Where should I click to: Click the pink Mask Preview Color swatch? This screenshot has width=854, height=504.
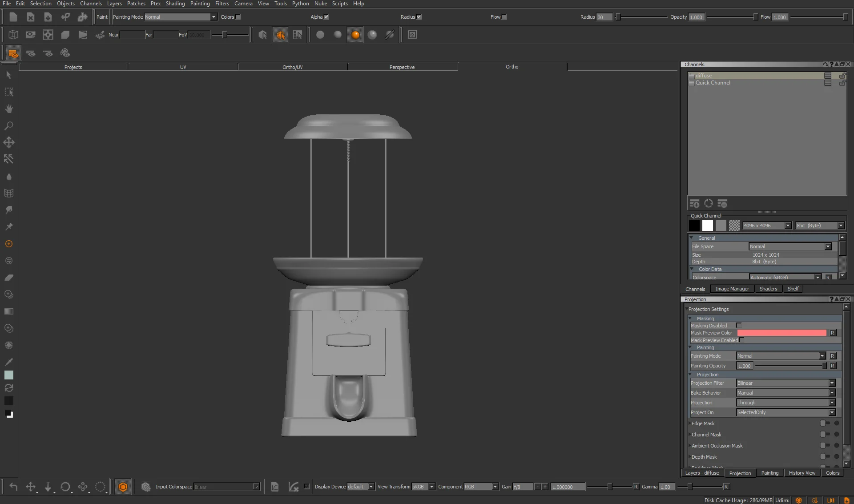click(781, 333)
